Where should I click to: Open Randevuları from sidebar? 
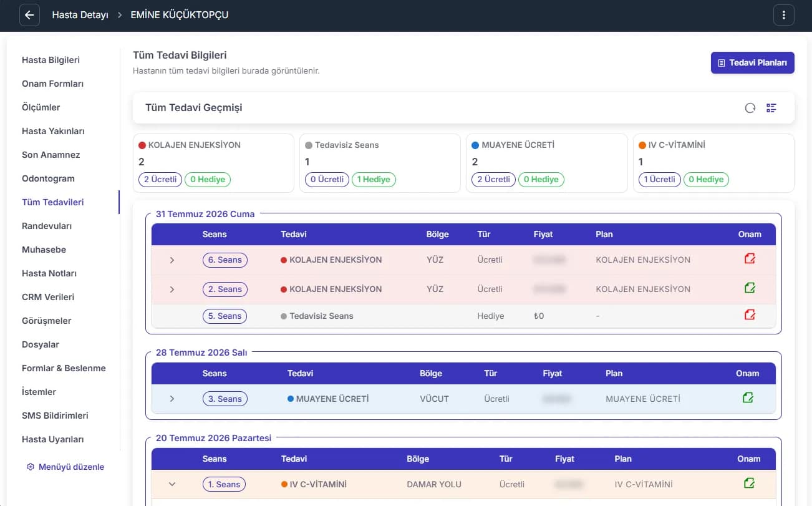click(47, 226)
